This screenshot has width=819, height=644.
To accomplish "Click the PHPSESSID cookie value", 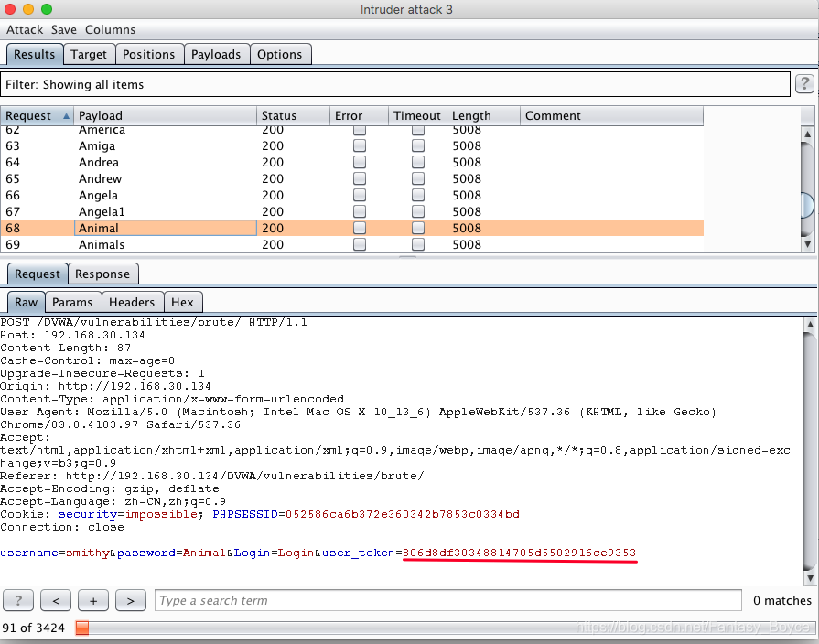I will (x=403, y=514).
